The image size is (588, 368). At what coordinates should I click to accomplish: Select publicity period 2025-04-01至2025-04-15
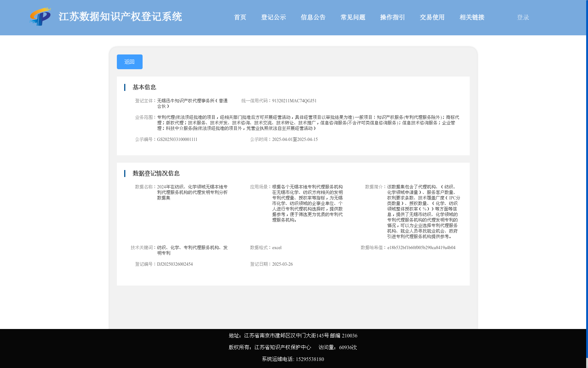click(x=295, y=139)
